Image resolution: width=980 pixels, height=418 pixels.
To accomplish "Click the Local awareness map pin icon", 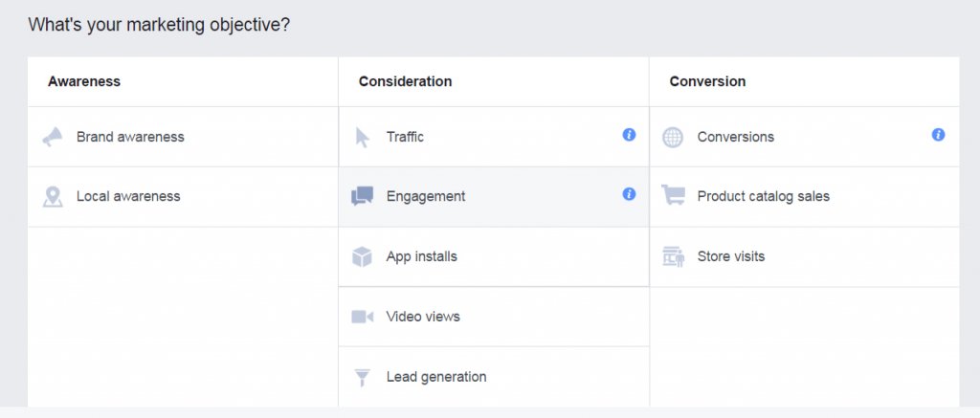I will tap(53, 197).
